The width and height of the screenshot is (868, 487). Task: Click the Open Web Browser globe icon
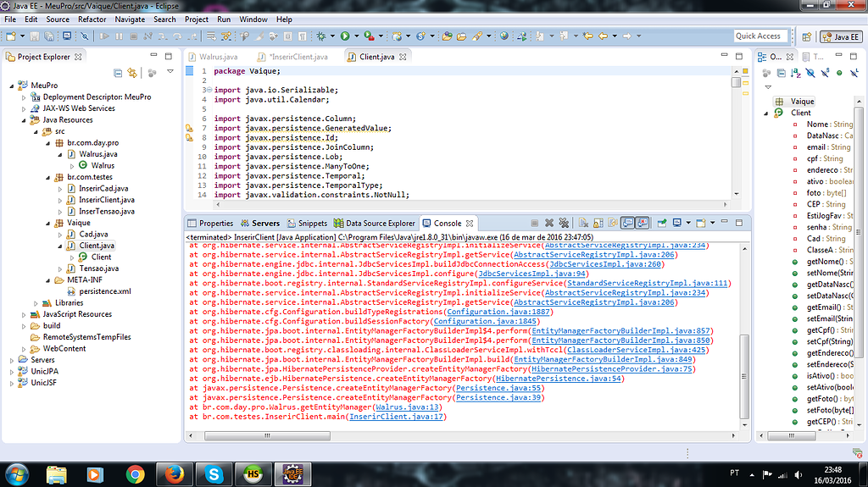[x=504, y=36]
